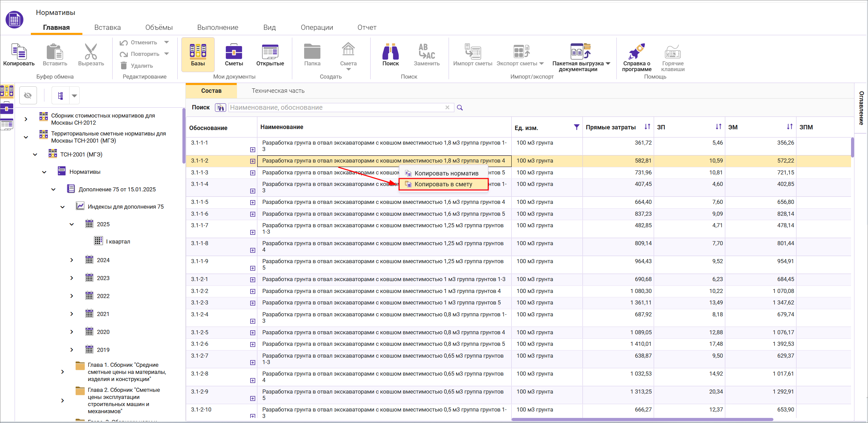Screen dimensions: 868x423
Task: Expand the Сборник стоимостных нормативов СН-2012 node
Action: coord(26,119)
